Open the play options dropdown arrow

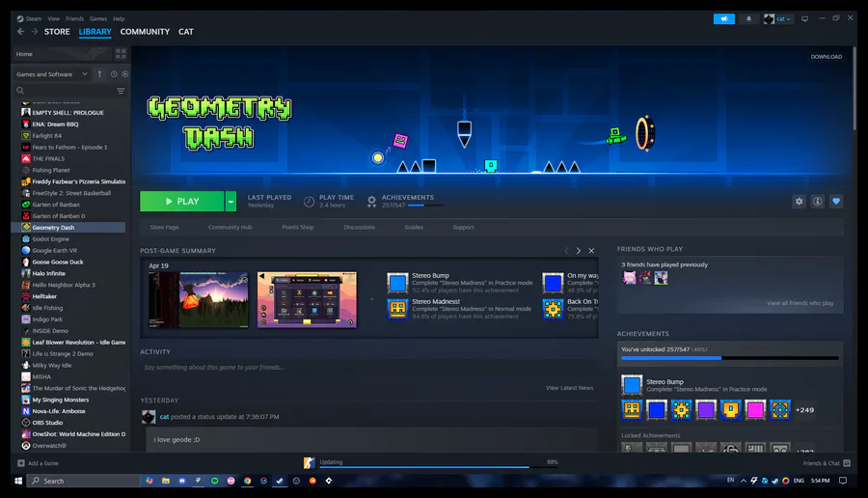231,201
